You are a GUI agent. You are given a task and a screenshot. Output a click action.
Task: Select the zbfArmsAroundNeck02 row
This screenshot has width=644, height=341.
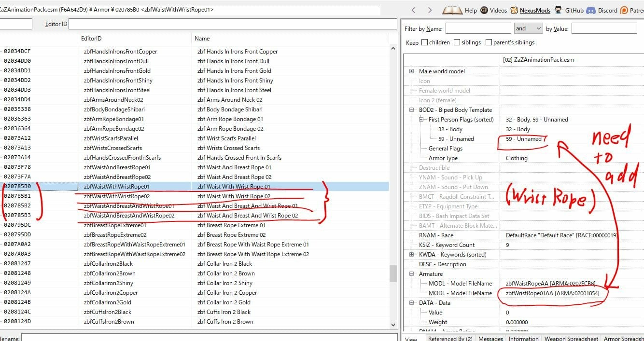pyautogui.click(x=195, y=100)
